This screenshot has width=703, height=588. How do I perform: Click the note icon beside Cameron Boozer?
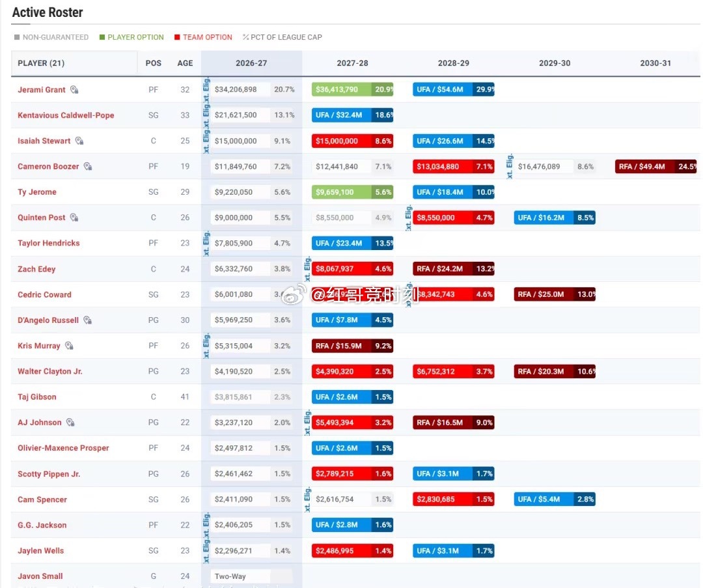[88, 167]
